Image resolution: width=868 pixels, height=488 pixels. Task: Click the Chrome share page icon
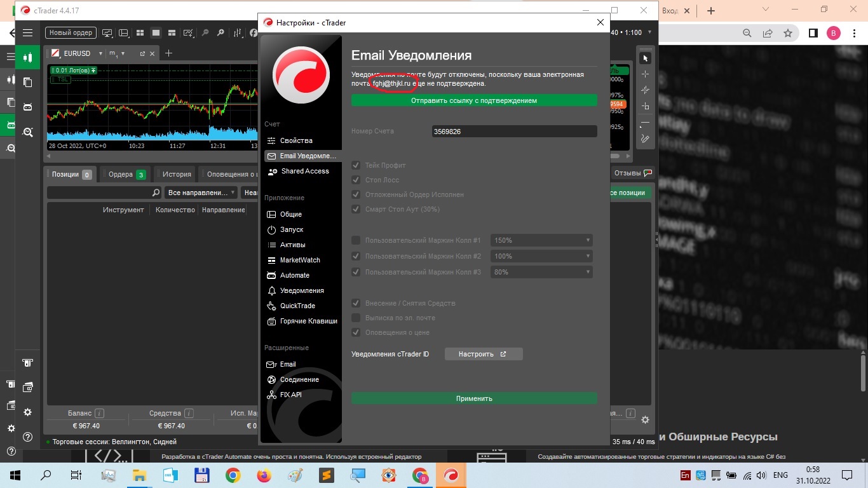point(768,33)
